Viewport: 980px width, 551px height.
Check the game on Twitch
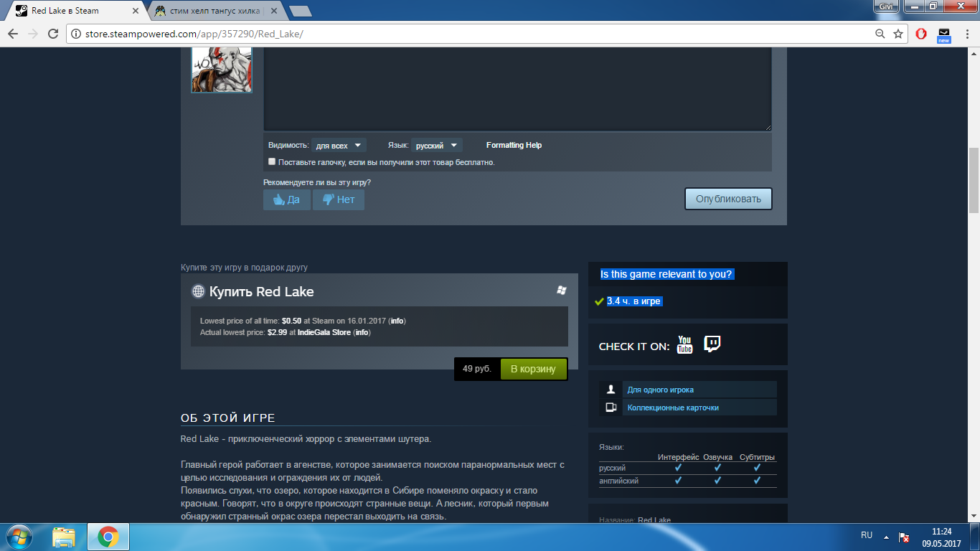tap(712, 344)
